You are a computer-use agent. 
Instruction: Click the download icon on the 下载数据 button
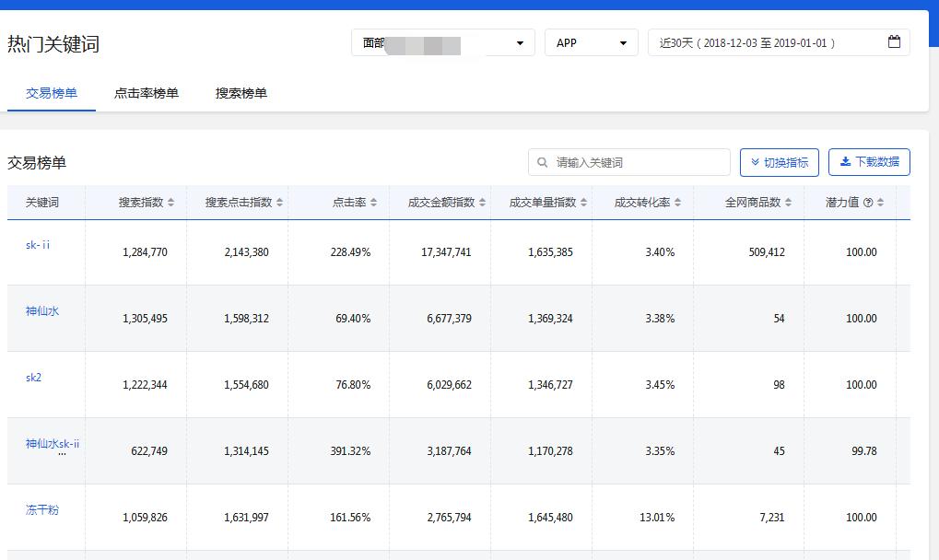click(844, 162)
